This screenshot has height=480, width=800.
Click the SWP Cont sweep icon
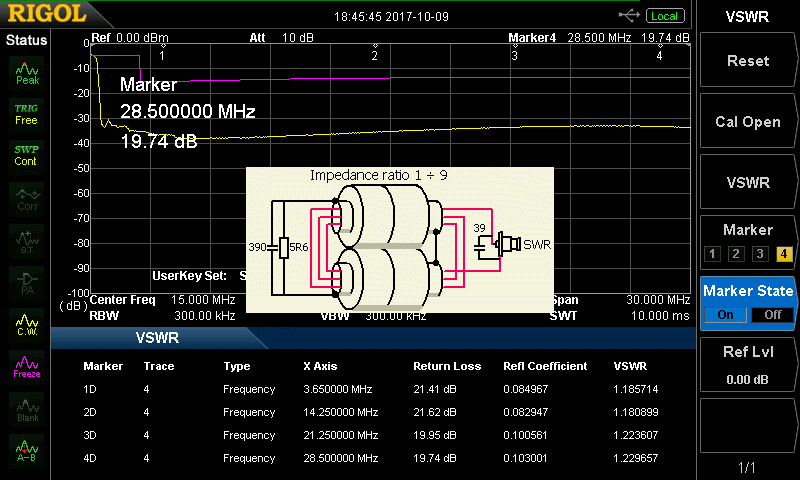pyautogui.click(x=27, y=155)
